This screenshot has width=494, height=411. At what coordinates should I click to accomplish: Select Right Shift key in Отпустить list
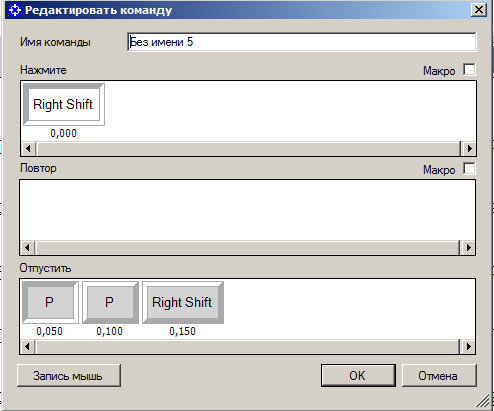(x=183, y=302)
